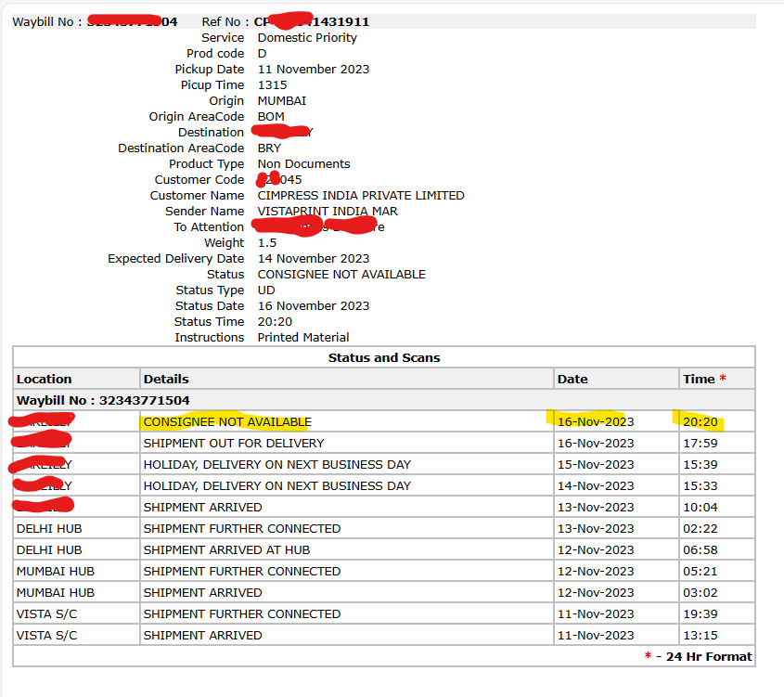This screenshot has width=784, height=697.
Task: Select 'VISTA S/C' location at 19:39 row
Action: point(46,614)
